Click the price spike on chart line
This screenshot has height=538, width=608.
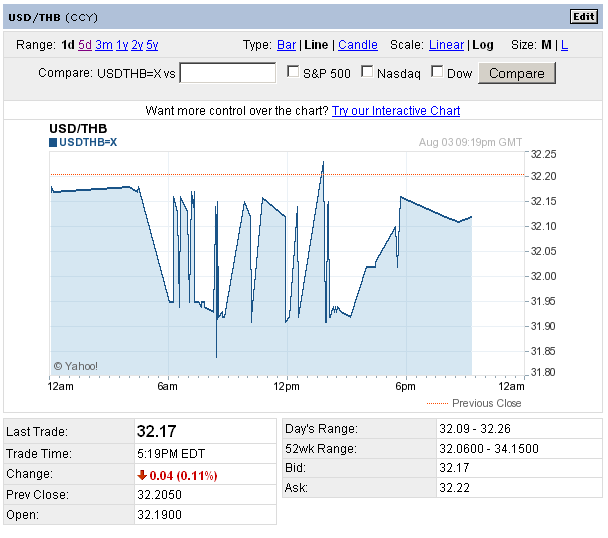pos(323,163)
